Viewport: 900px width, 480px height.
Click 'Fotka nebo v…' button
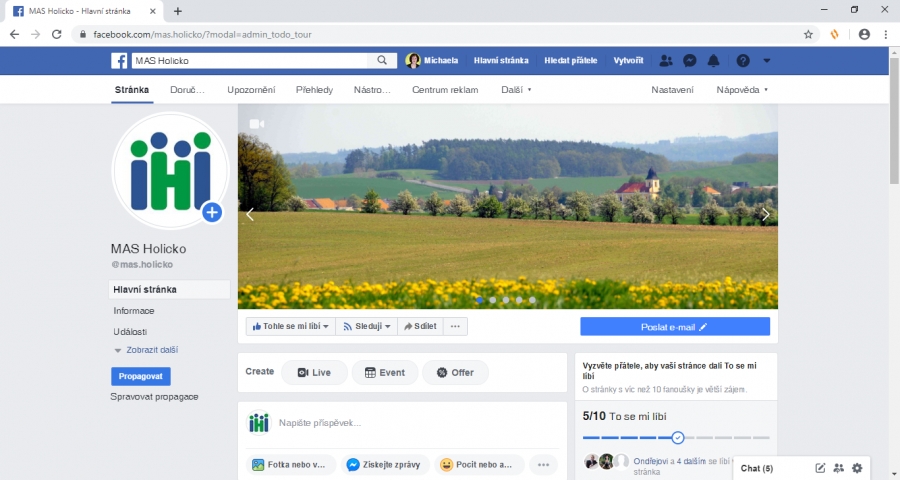(290, 464)
